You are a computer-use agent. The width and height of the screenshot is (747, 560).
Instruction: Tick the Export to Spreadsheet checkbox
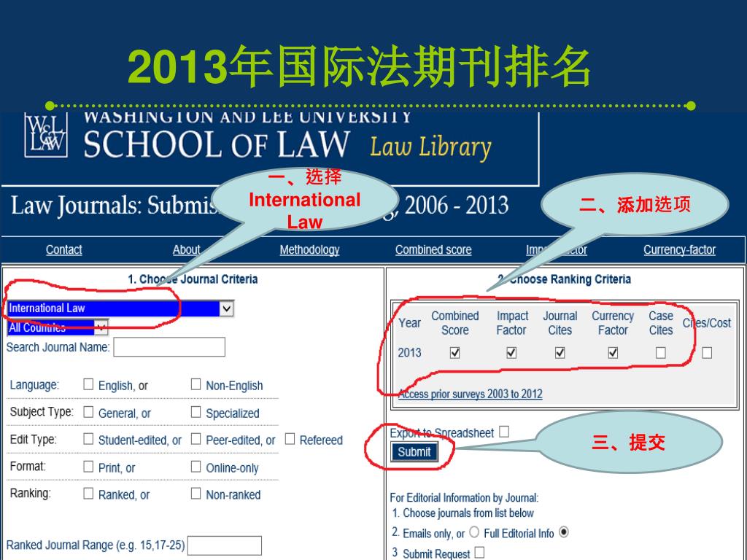(x=504, y=432)
